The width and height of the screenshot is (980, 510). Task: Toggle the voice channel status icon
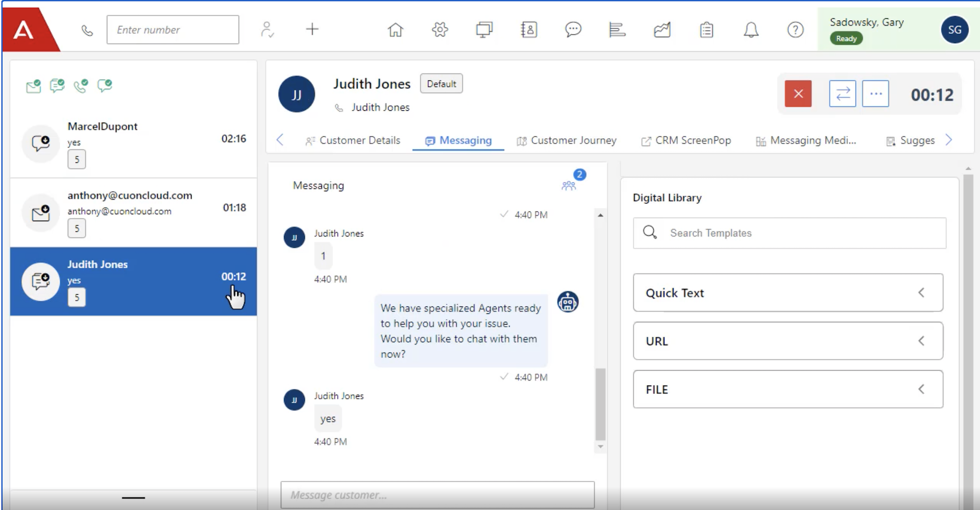(x=81, y=86)
